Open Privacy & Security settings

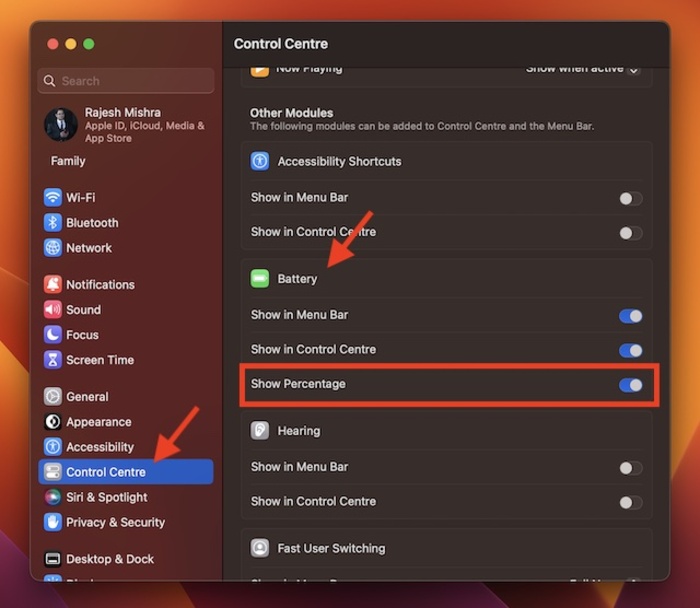click(x=126, y=522)
